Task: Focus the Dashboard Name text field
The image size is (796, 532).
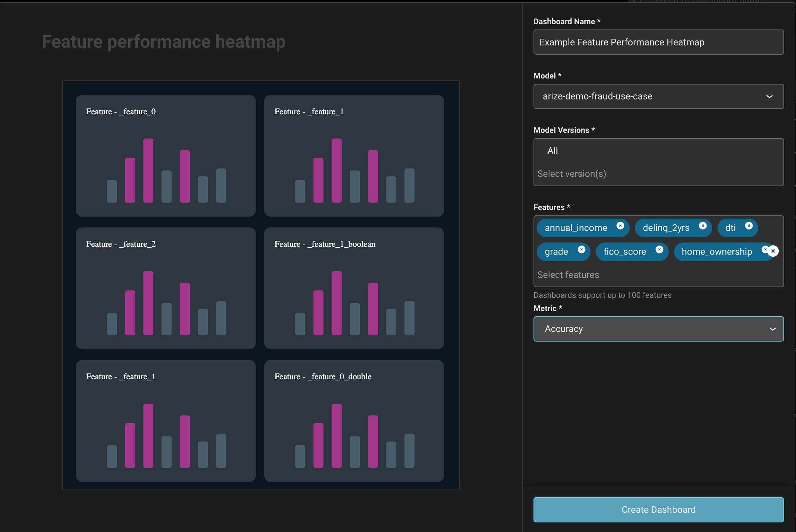Action: (658, 42)
